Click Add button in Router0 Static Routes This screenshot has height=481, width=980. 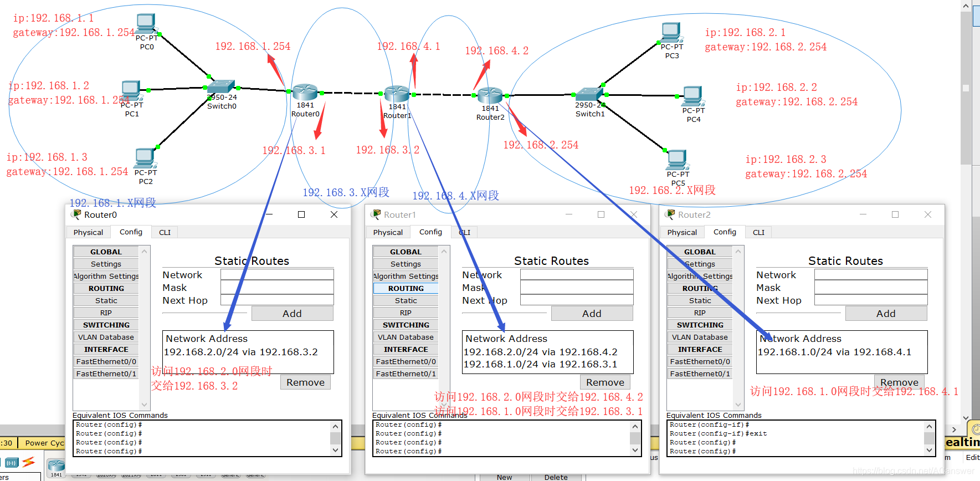click(x=292, y=314)
